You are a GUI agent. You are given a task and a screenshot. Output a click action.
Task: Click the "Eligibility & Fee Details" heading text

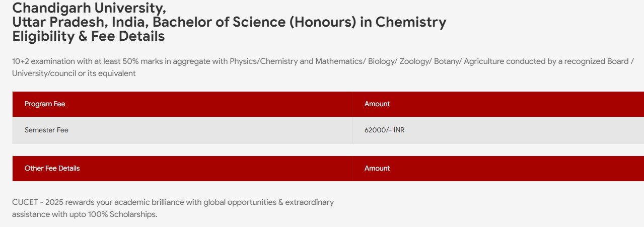click(x=89, y=36)
